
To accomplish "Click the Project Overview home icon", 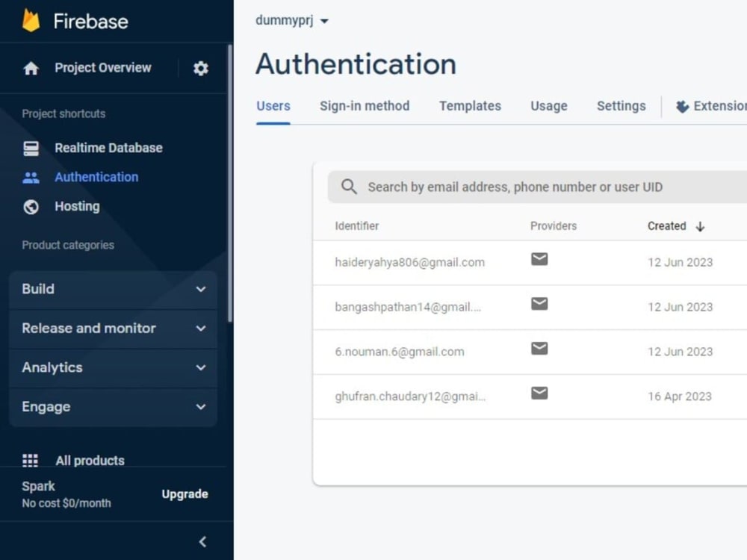I will [31, 68].
